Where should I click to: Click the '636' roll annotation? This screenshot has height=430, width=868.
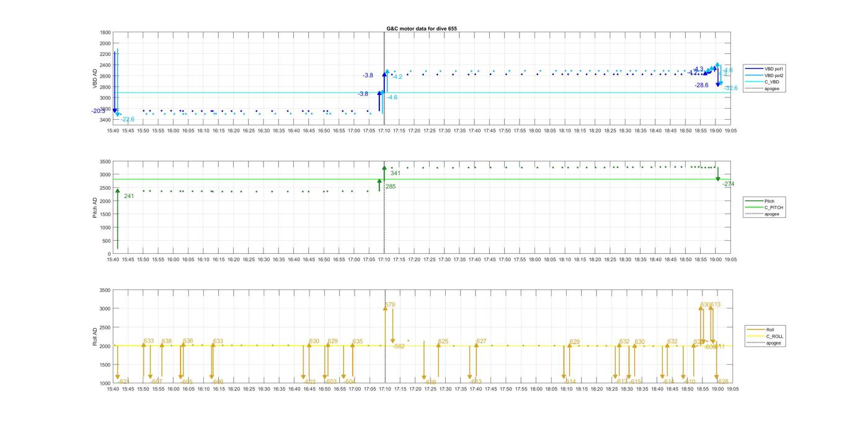188,341
